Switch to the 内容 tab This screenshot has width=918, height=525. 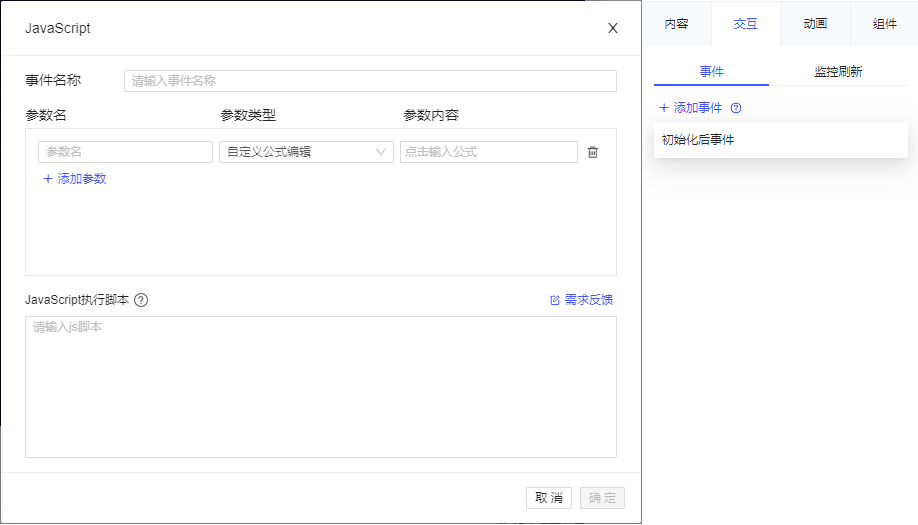(677, 24)
